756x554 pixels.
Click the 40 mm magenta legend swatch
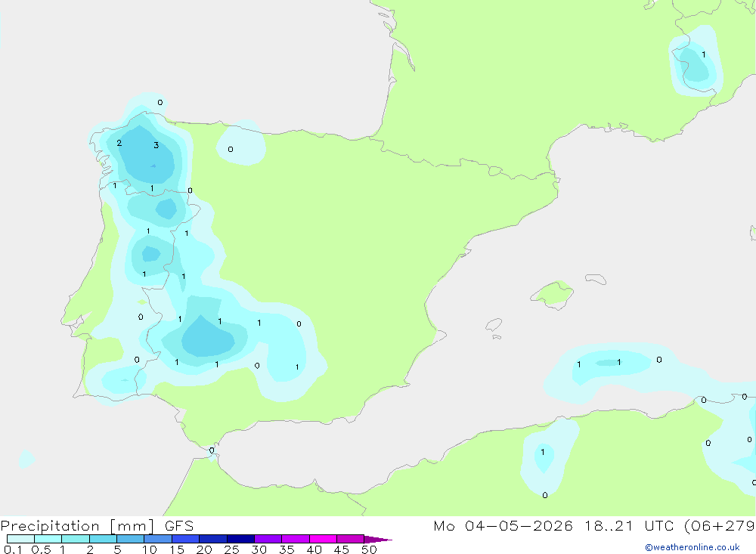(323, 539)
